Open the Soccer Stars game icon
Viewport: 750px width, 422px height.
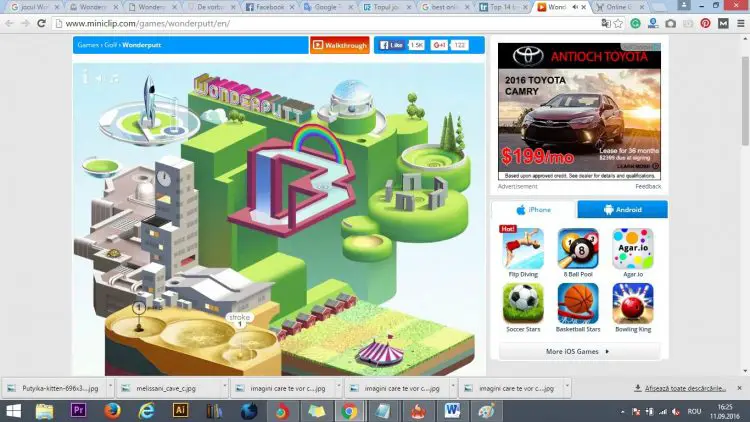pyautogui.click(x=523, y=303)
